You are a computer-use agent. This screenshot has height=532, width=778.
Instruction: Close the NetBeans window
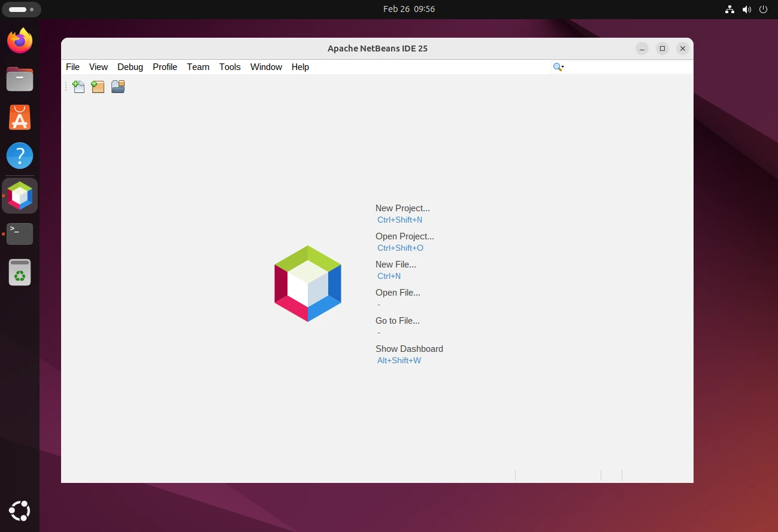click(x=682, y=48)
